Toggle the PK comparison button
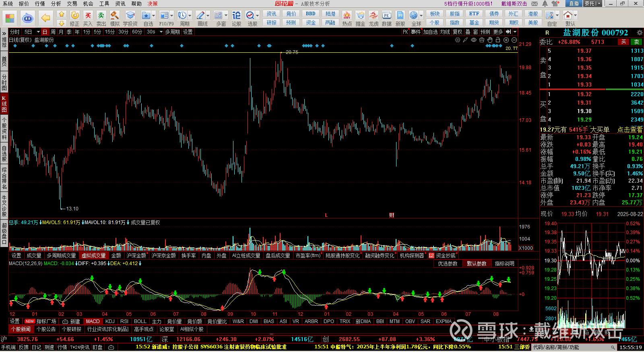The height and width of the screenshot is (352, 644). click(405, 32)
